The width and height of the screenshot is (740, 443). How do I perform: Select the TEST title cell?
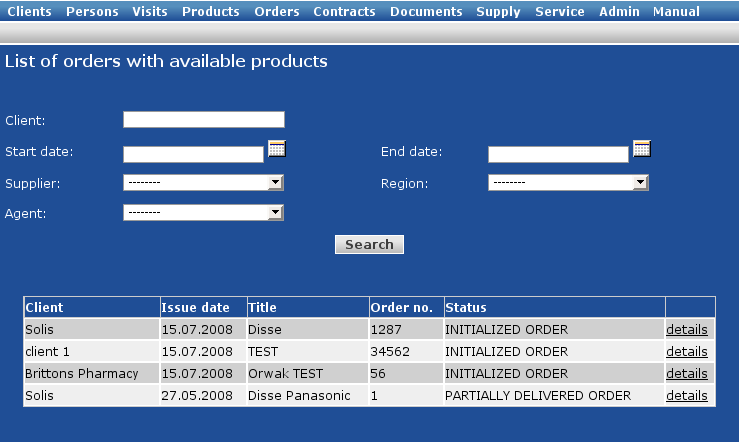coord(308,351)
